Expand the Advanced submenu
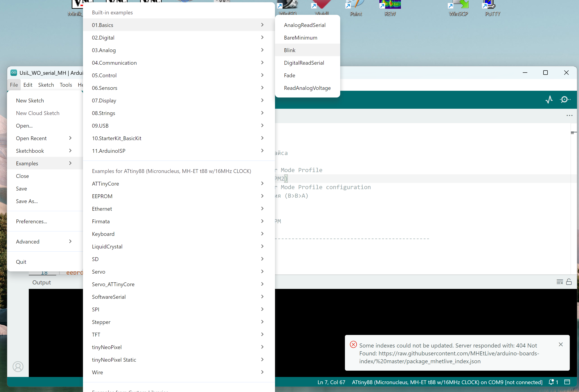Image resolution: width=579 pixels, height=392 pixels. (x=45, y=241)
